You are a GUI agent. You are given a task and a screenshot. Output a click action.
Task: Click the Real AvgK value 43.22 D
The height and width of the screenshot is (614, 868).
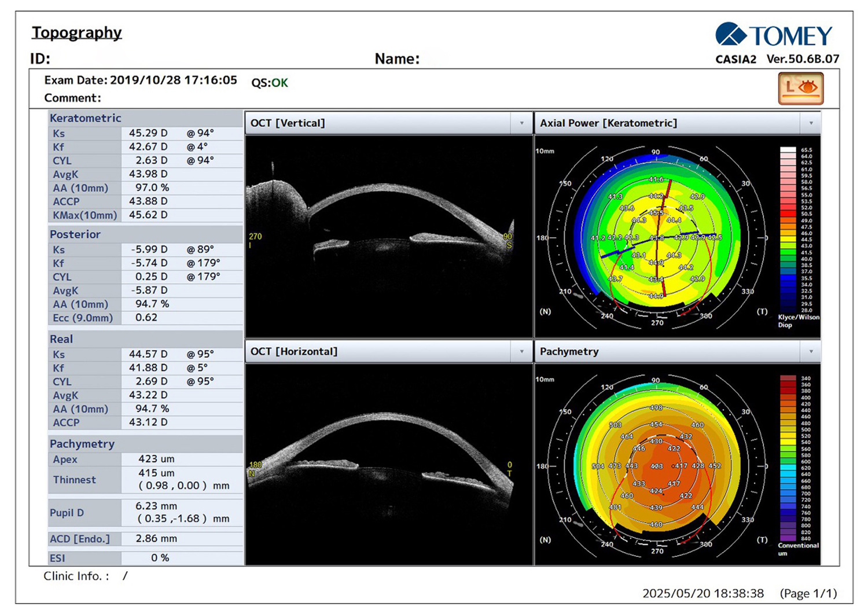click(148, 395)
